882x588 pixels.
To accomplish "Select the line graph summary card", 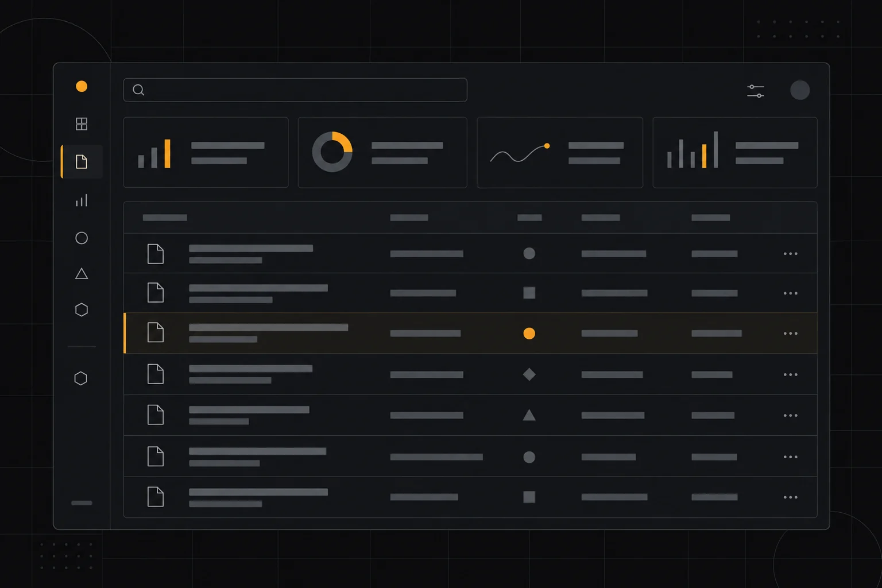I will pos(560,152).
